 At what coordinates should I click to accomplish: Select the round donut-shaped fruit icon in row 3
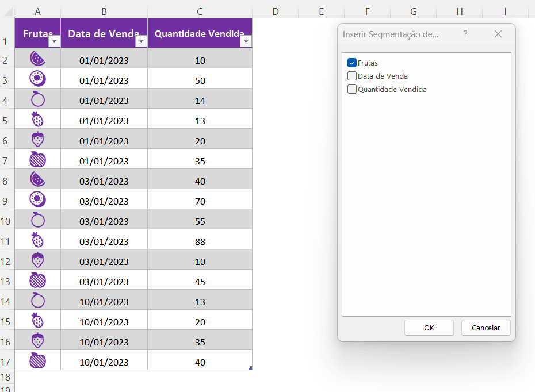37,79
